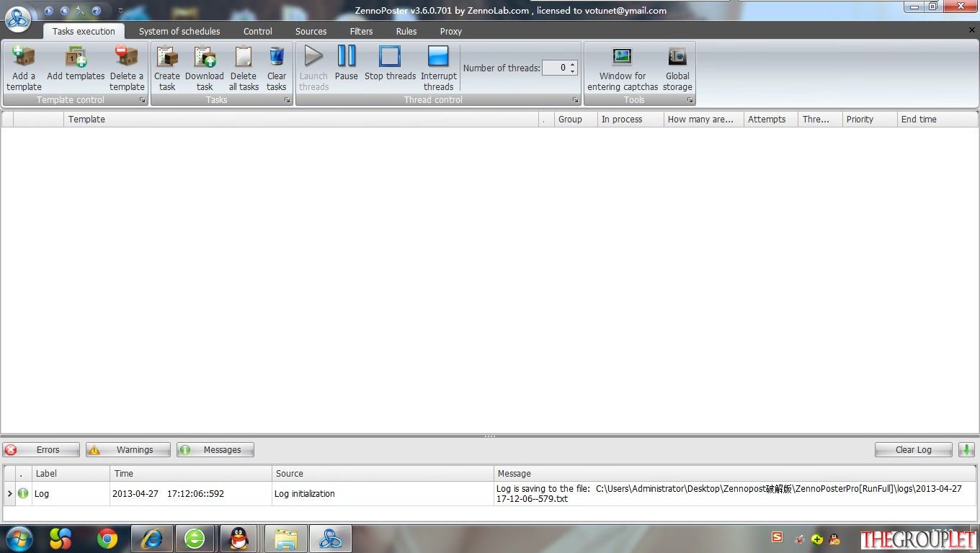Open Google Chrome from the taskbar
Image resolution: width=980 pixels, height=553 pixels.
[x=107, y=539]
